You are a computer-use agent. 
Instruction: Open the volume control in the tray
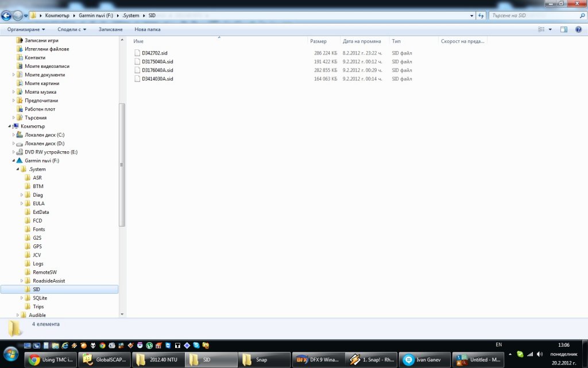click(x=540, y=354)
